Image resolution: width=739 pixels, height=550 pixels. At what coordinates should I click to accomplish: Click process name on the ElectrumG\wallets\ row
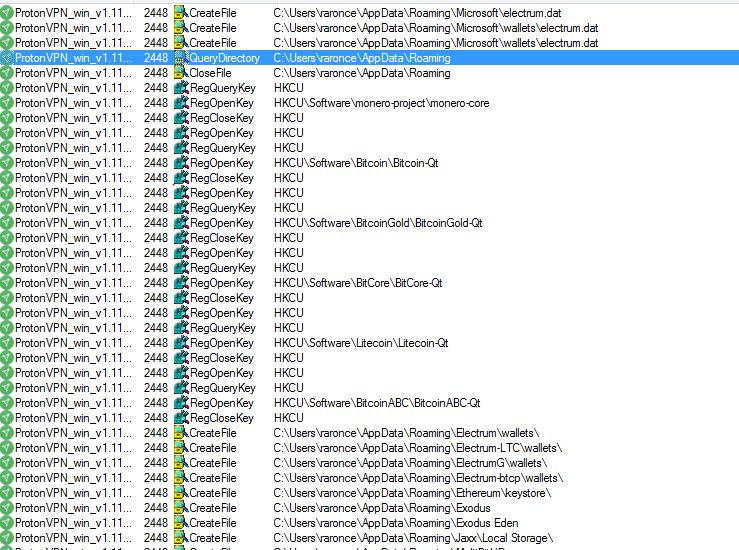point(74,463)
